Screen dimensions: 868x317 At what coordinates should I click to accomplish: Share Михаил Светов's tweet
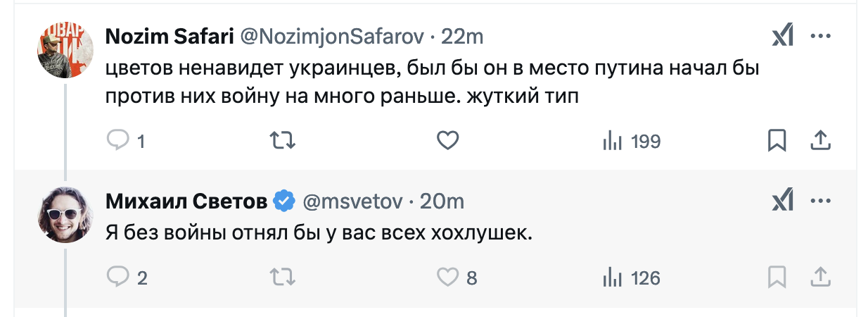[x=821, y=277]
